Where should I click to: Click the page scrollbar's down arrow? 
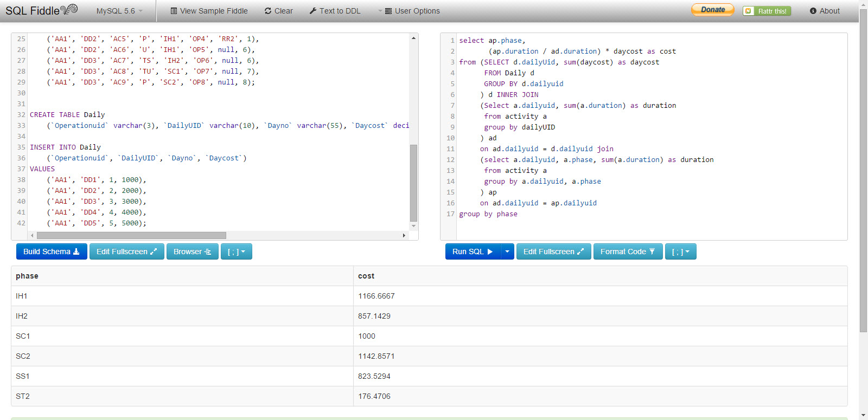point(863,416)
